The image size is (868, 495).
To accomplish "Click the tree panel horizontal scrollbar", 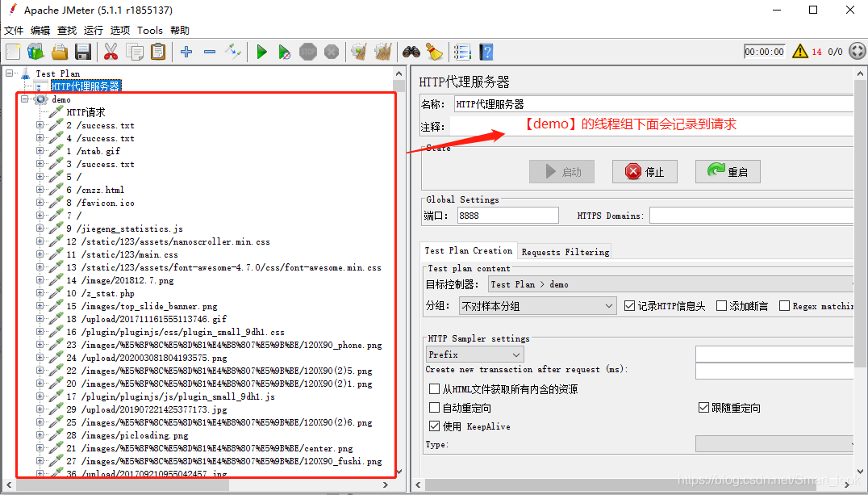I will tap(123, 485).
